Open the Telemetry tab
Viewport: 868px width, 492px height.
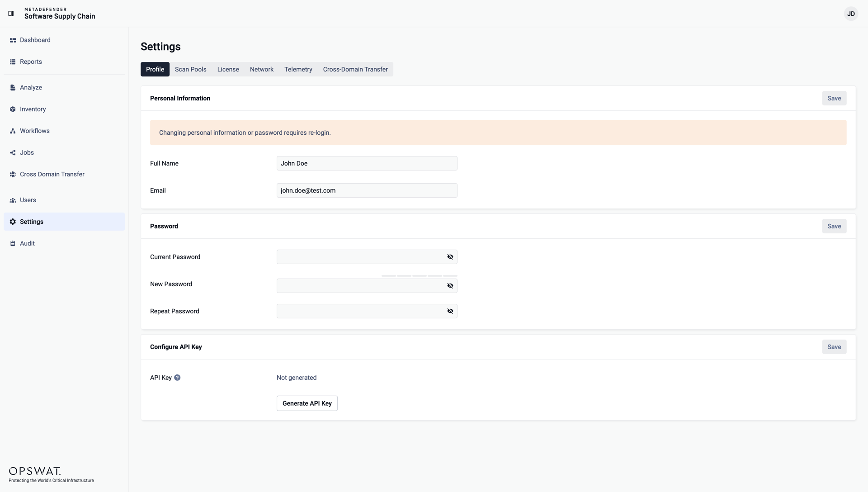(x=298, y=69)
